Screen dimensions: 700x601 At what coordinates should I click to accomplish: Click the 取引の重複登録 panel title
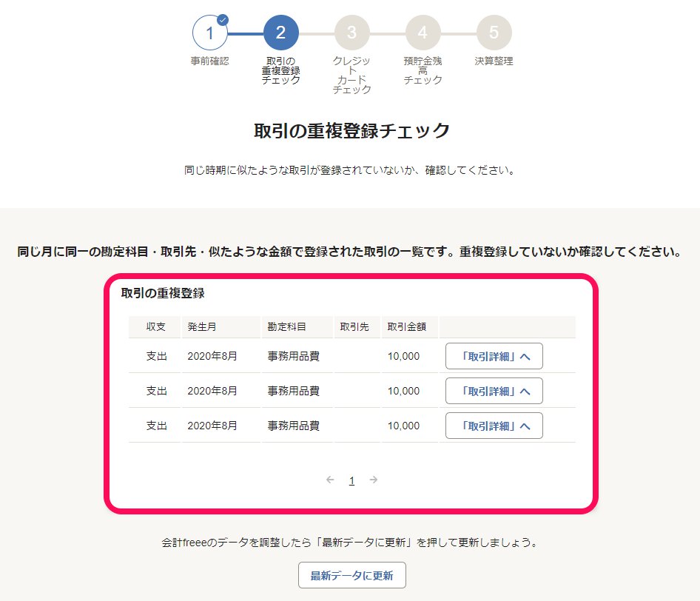click(163, 293)
